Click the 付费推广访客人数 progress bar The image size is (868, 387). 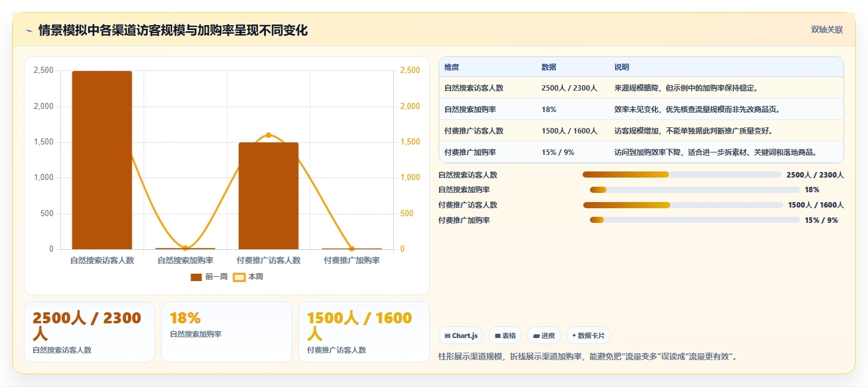click(683, 205)
